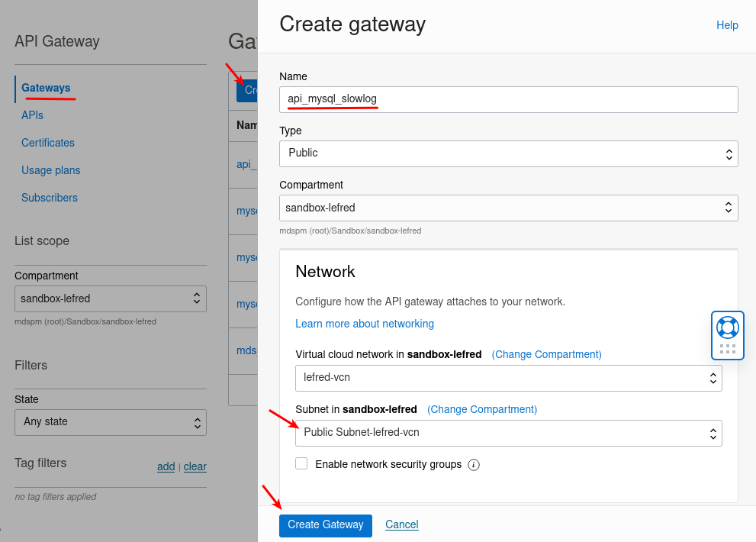Viewport: 756px width, 542px height.
Task: Open the Subscribers section
Action: (49, 198)
